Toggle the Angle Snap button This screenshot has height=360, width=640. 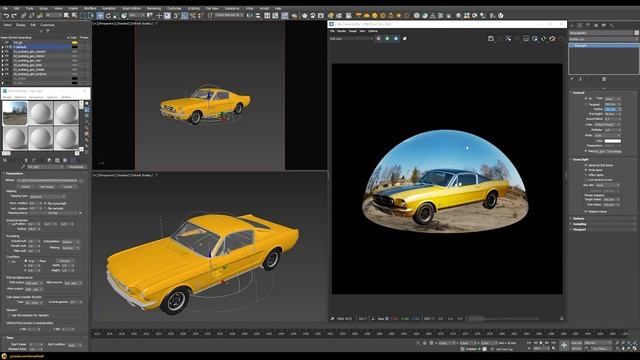pyautogui.click(x=184, y=16)
